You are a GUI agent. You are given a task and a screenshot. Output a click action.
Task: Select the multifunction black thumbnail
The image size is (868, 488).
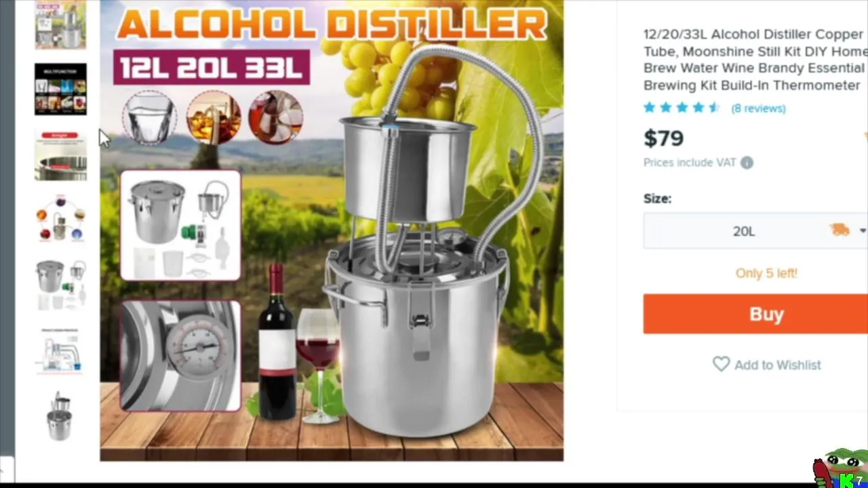[x=60, y=89]
